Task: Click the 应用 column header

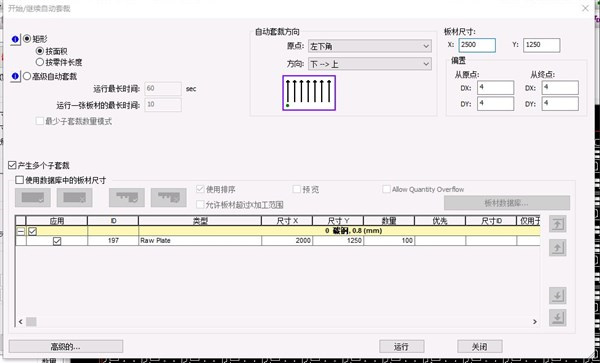Action: tap(57, 221)
